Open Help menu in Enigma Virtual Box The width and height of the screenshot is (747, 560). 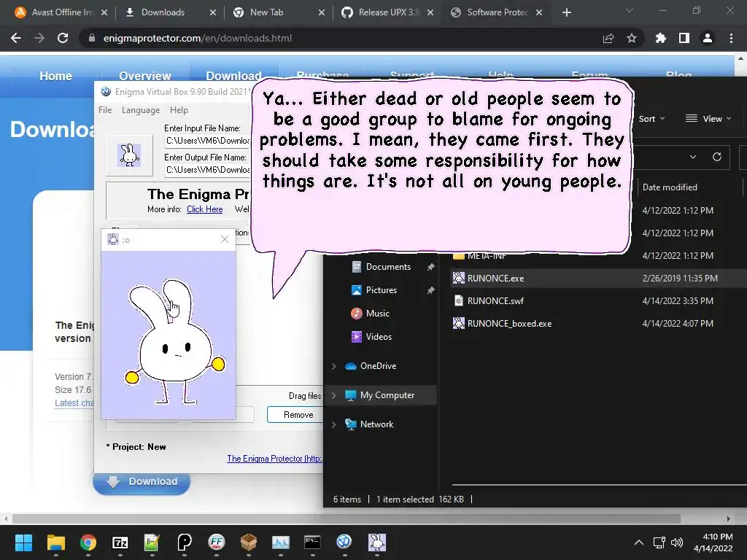pos(179,110)
